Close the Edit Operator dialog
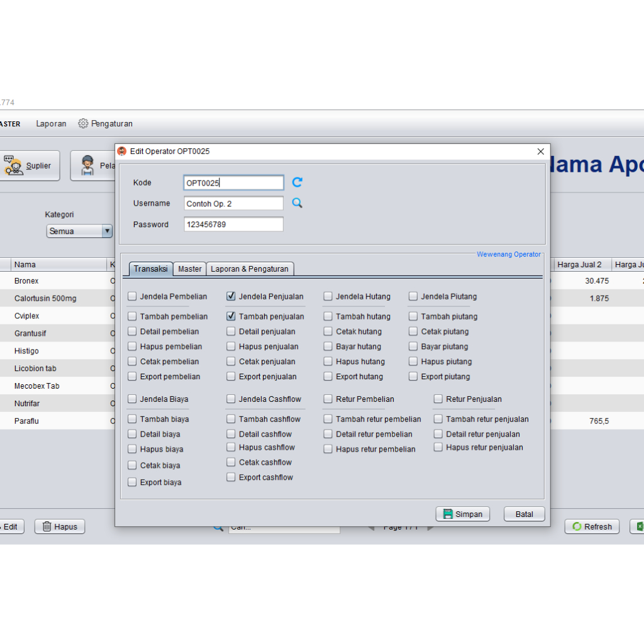 pyautogui.click(x=540, y=152)
